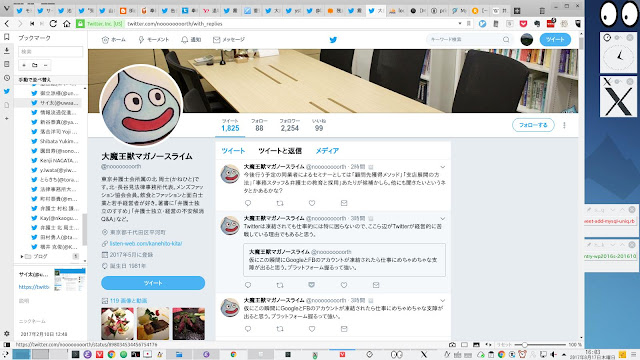Click the フォローする button

click(533, 125)
